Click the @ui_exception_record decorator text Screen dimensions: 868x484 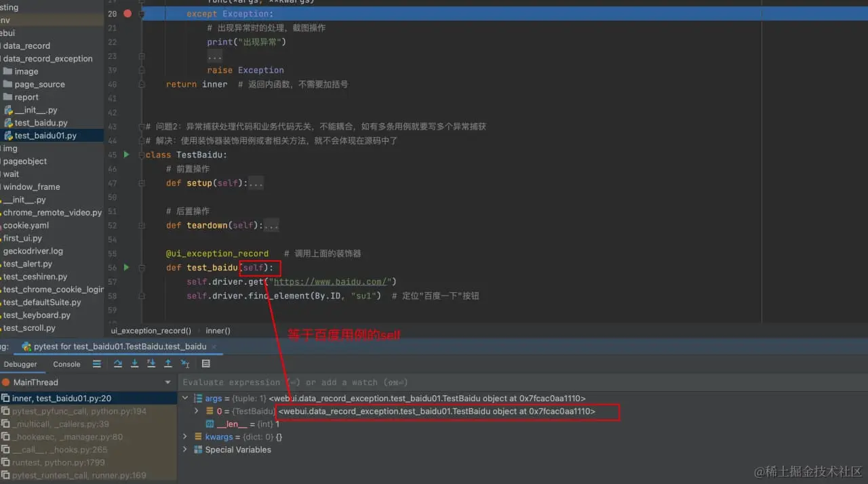pyautogui.click(x=217, y=254)
